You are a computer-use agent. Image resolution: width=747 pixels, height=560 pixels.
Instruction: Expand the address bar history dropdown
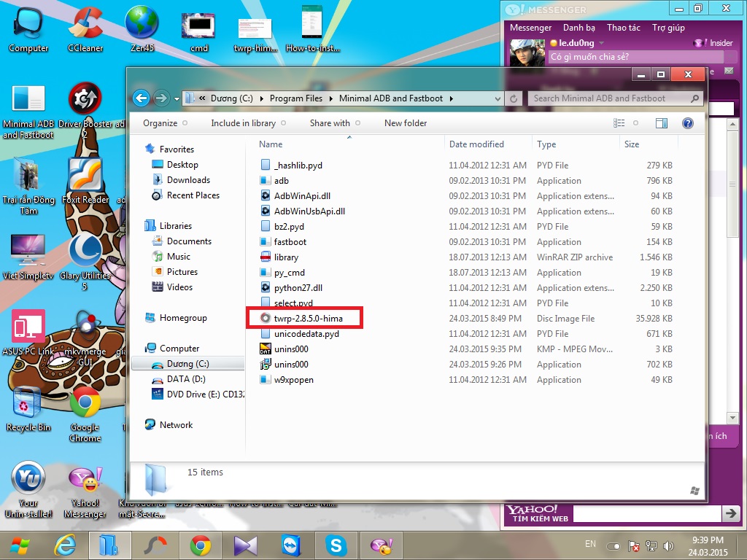pyautogui.click(x=498, y=98)
